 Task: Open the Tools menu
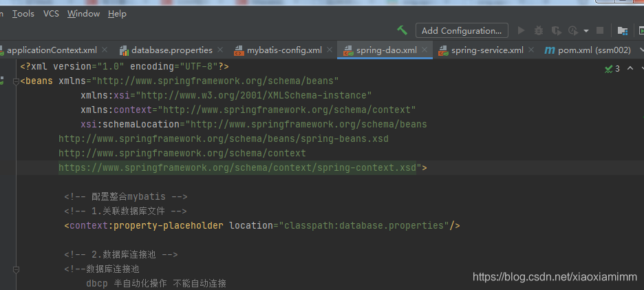[23, 14]
